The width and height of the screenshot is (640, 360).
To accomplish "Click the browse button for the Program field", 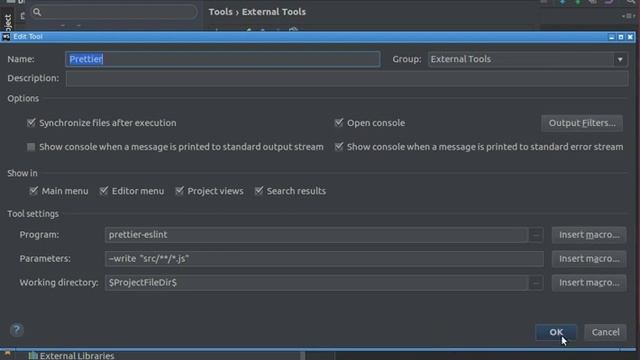I will pos(536,235).
